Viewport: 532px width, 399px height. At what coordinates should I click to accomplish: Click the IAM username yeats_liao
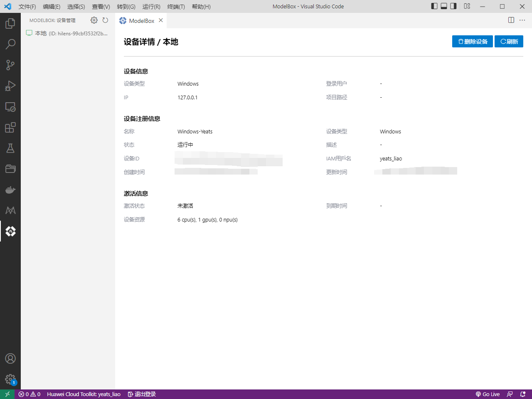391,158
